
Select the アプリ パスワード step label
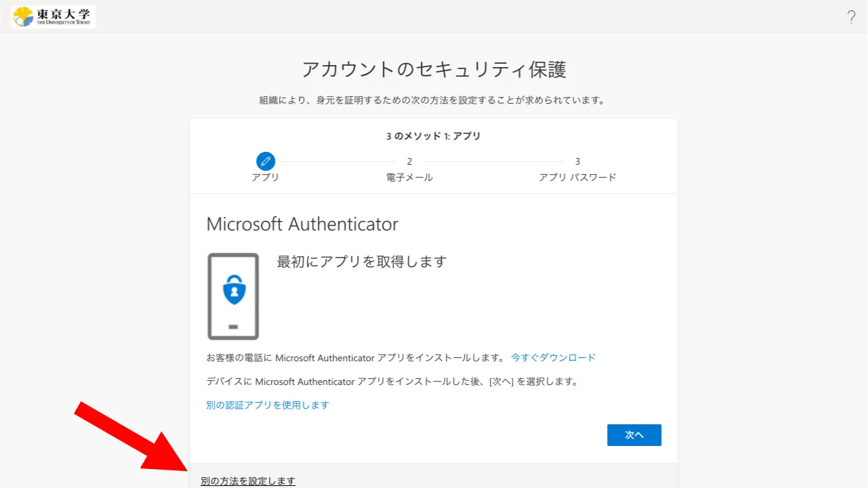[577, 178]
